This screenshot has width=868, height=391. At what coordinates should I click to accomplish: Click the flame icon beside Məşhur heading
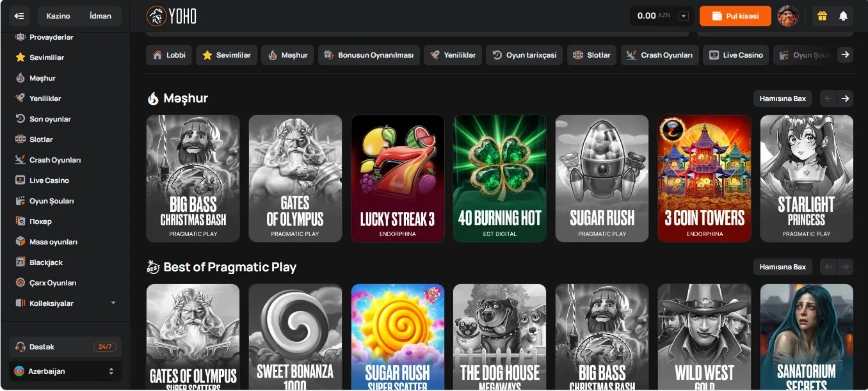click(x=153, y=99)
